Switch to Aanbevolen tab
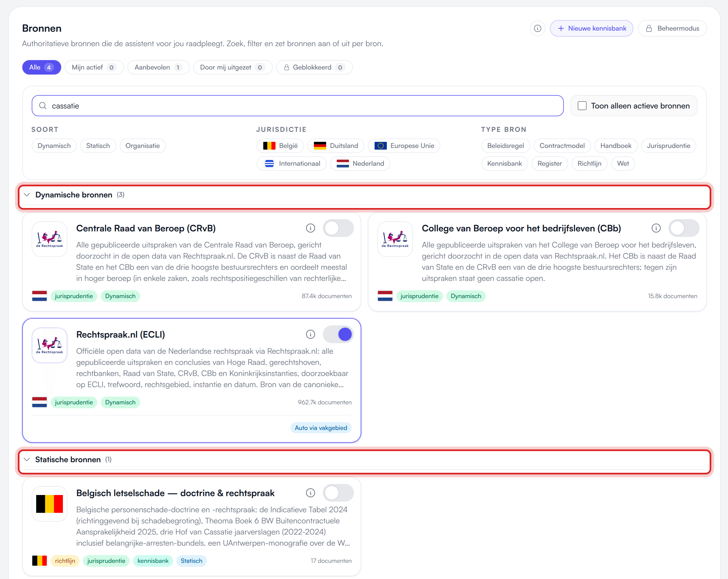728x579 pixels. click(158, 67)
